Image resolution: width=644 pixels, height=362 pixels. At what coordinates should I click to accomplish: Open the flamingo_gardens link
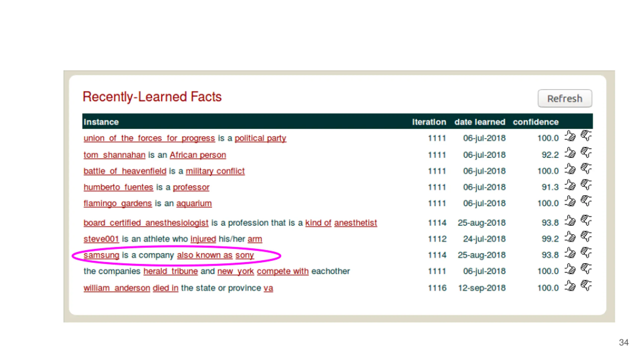point(117,203)
